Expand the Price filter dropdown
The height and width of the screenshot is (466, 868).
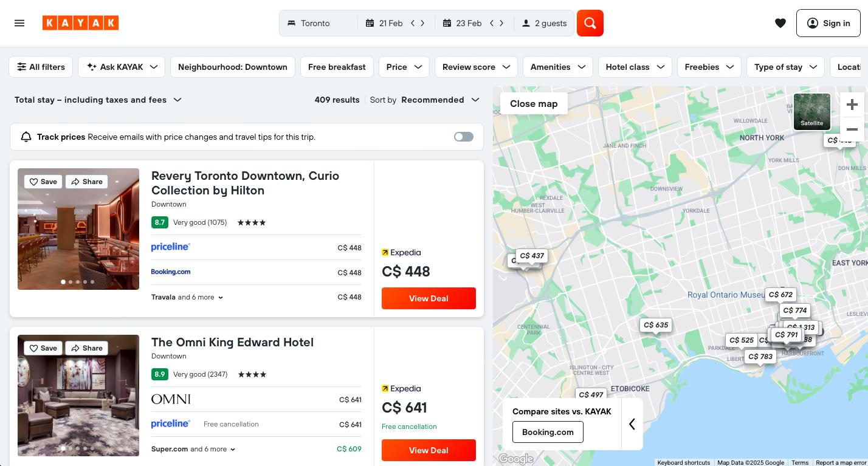tap(404, 67)
